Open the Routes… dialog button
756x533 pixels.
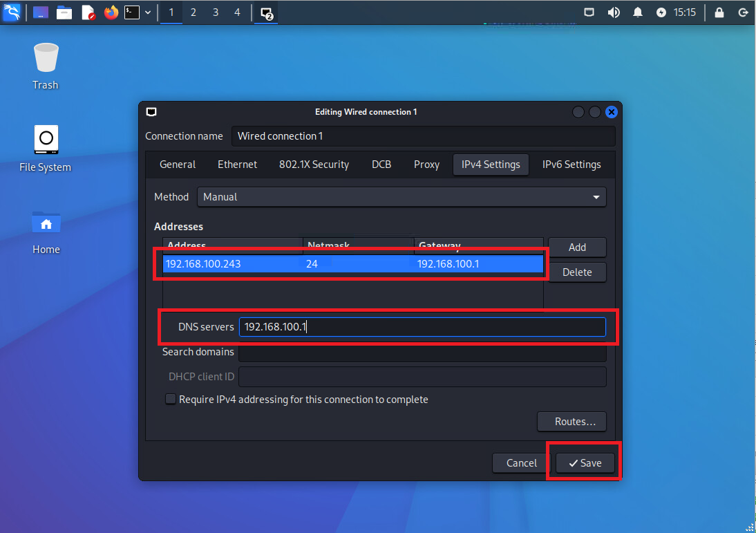(571, 422)
